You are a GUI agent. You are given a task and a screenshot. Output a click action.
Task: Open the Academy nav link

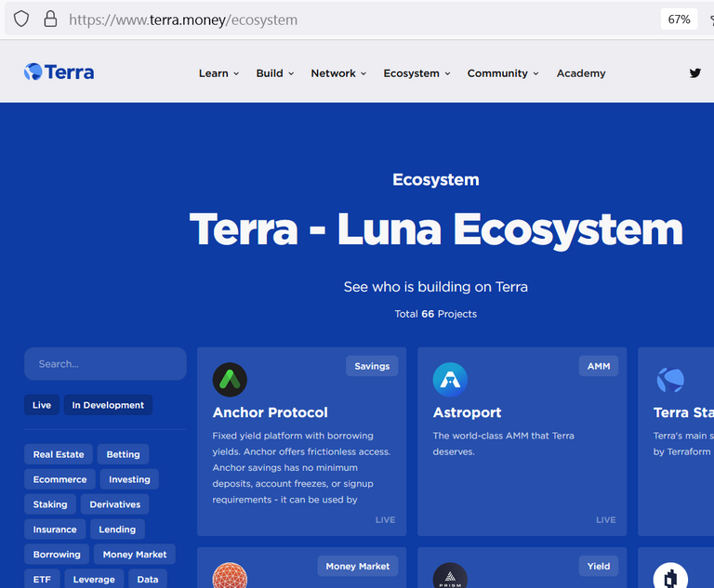coord(581,73)
